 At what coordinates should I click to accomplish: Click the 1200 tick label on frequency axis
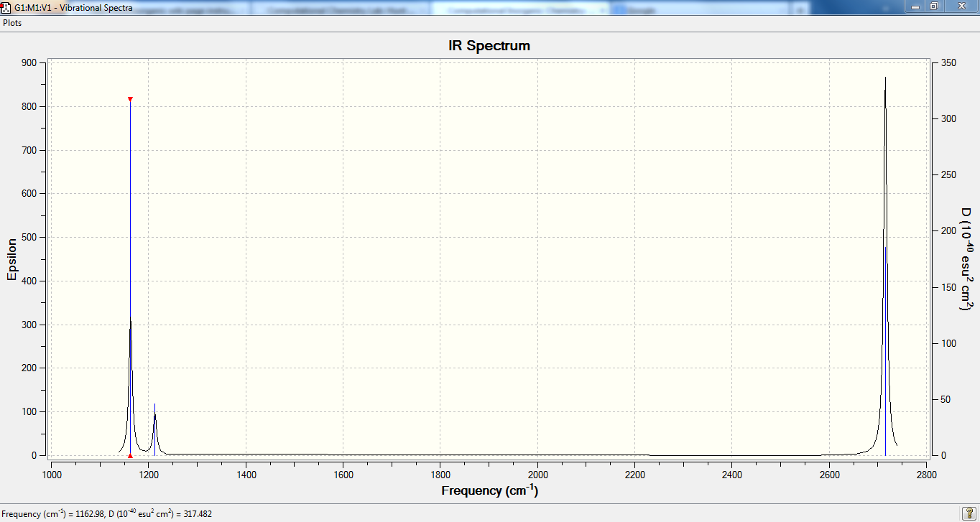click(149, 475)
